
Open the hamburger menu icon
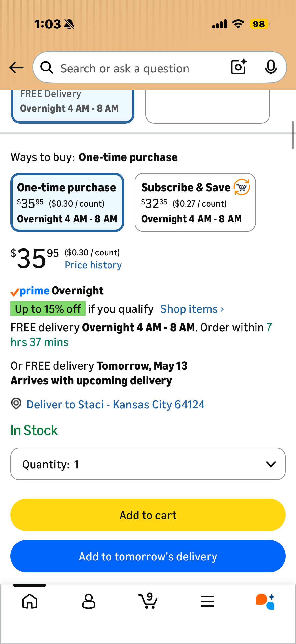pos(207,601)
